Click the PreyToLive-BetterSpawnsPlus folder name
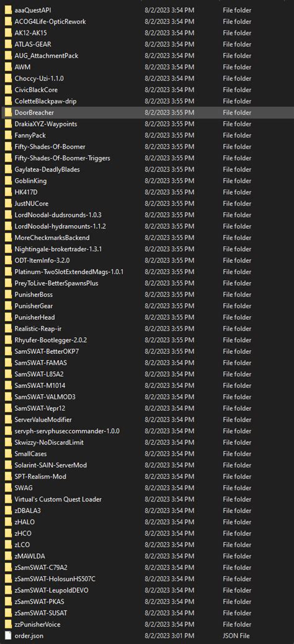The image size is (294, 644). [56, 283]
